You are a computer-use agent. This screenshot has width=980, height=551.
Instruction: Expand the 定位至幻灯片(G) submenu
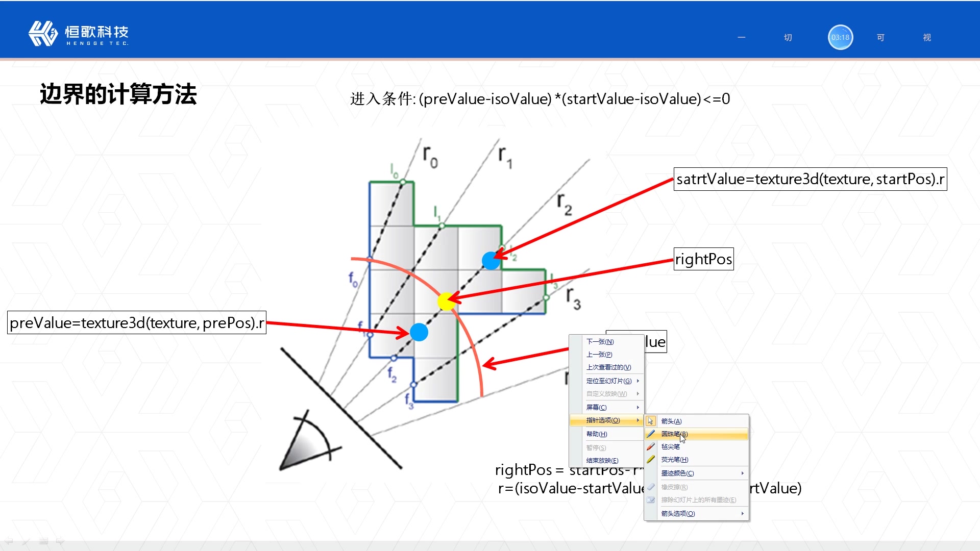(x=607, y=381)
